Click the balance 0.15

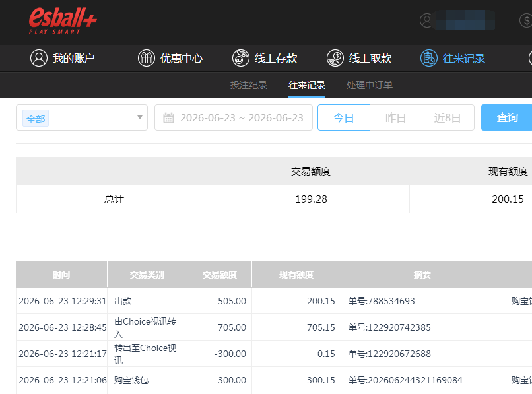click(326, 354)
